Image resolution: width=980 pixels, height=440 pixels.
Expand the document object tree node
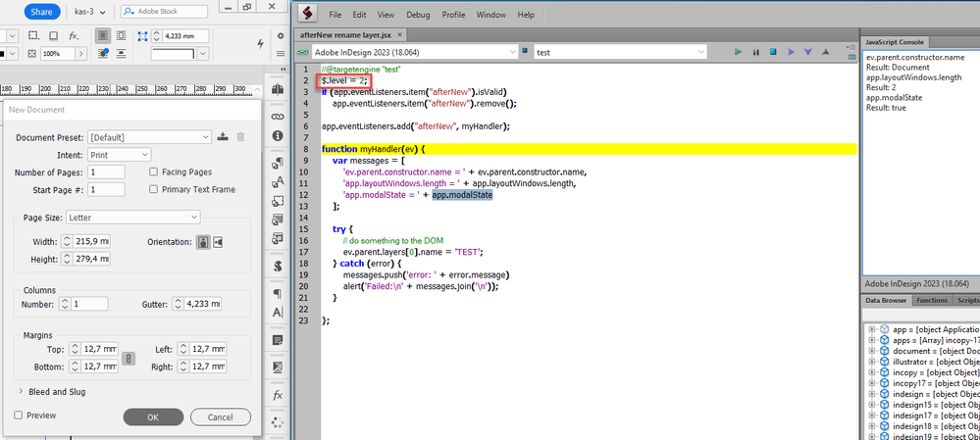point(871,350)
